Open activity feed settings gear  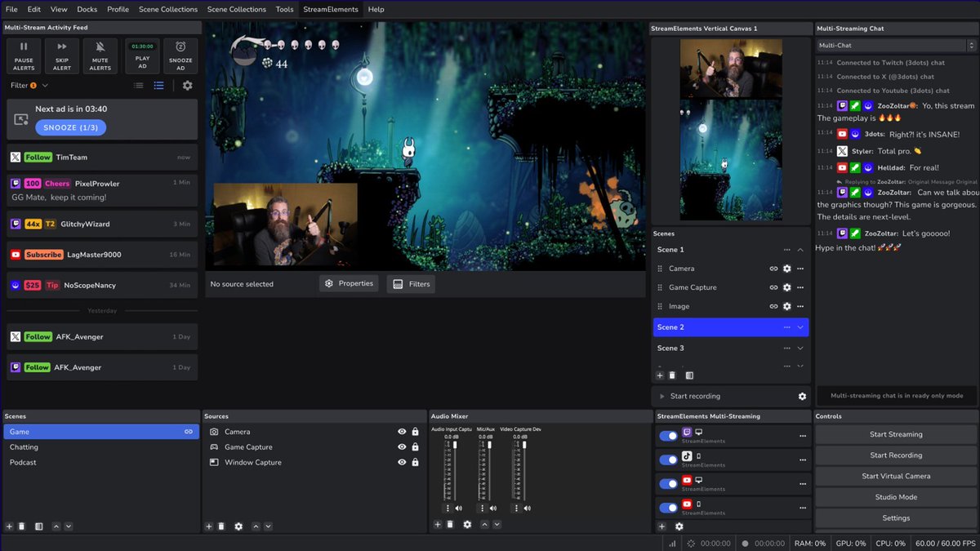tap(187, 85)
